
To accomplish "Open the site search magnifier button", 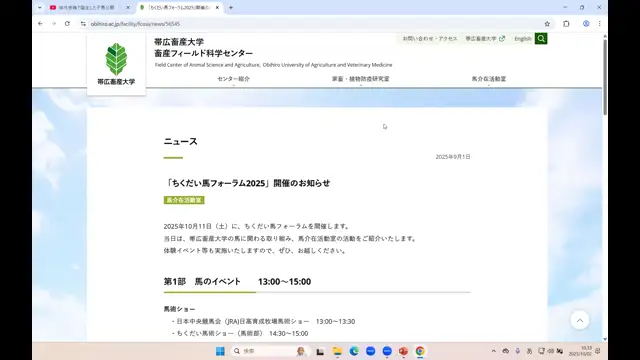I will click(541, 38).
